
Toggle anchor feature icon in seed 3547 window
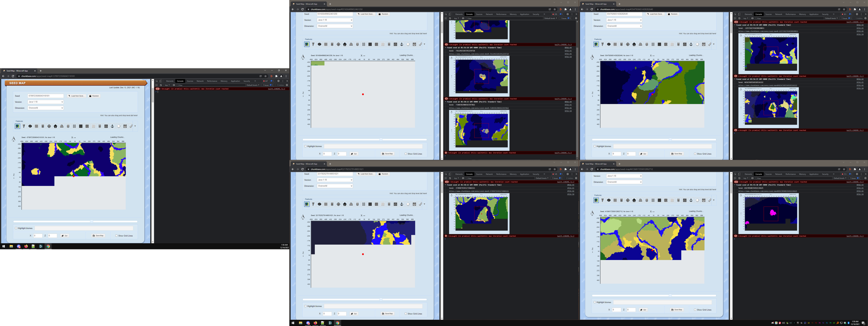(x=691, y=44)
